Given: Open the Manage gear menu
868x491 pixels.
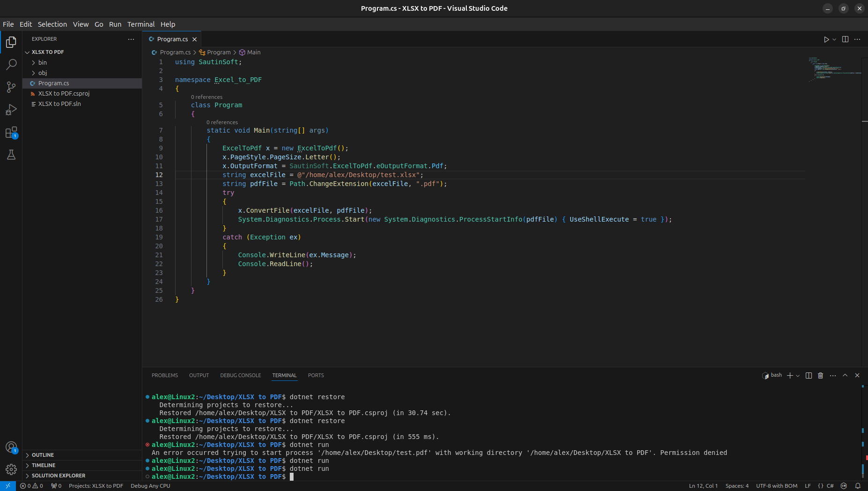Looking at the screenshot, I should [x=11, y=469].
